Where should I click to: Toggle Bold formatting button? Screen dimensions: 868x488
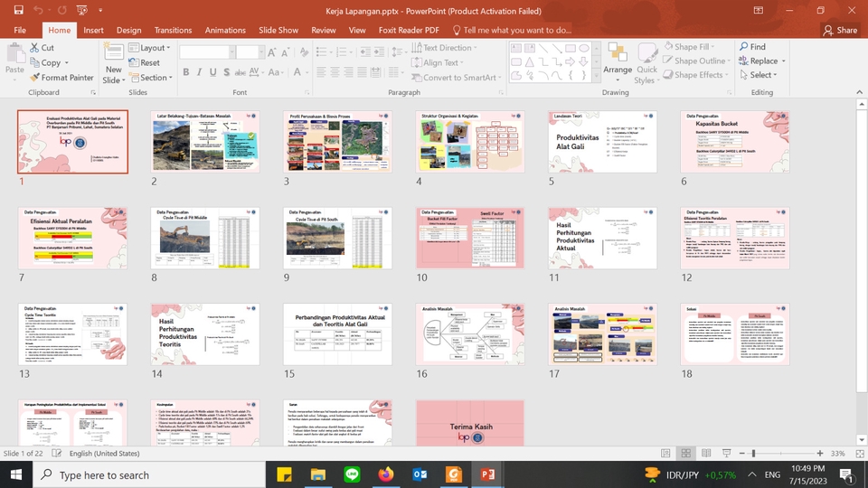pyautogui.click(x=186, y=72)
